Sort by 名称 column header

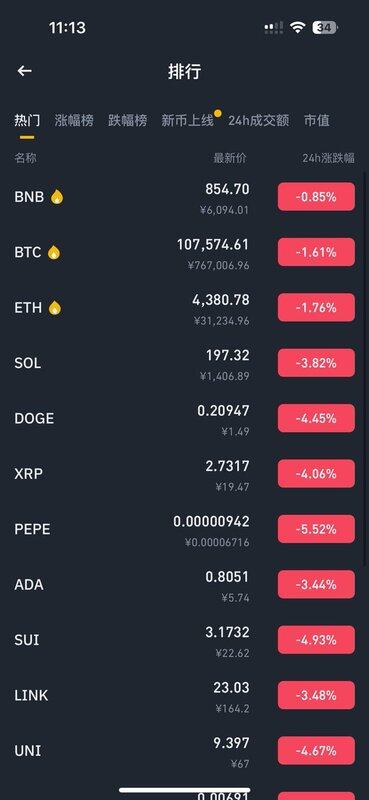click(x=26, y=158)
